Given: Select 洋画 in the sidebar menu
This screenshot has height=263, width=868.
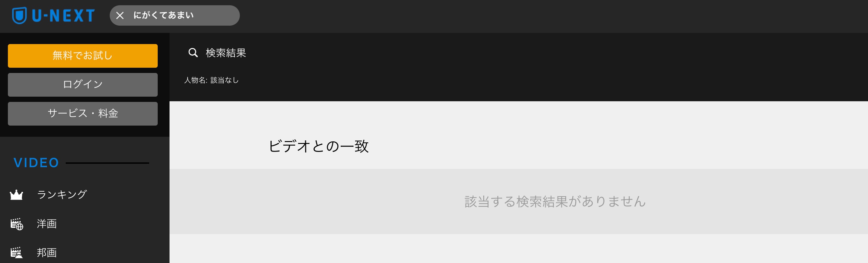Looking at the screenshot, I should coord(47,224).
